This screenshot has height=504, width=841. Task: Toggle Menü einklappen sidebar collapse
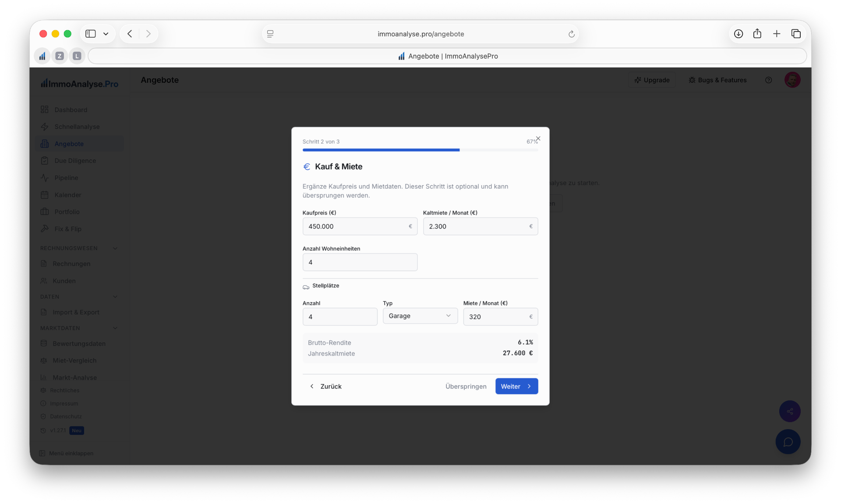click(x=67, y=453)
